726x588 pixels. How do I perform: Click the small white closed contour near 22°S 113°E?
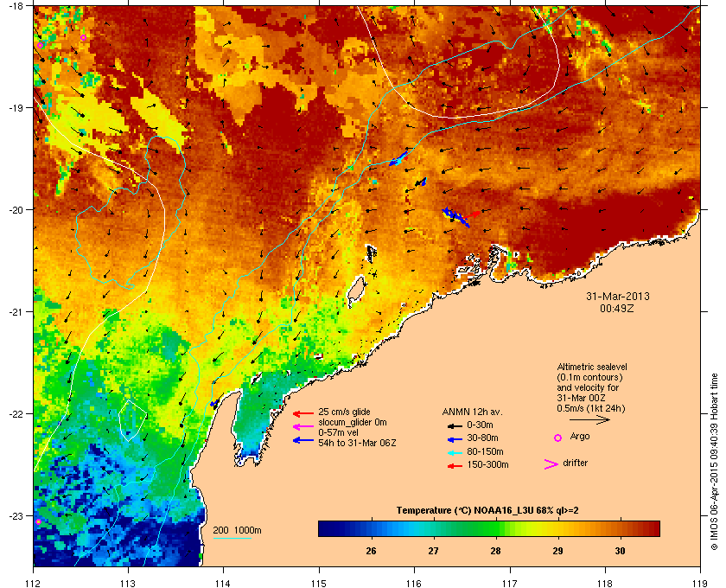[132, 420]
